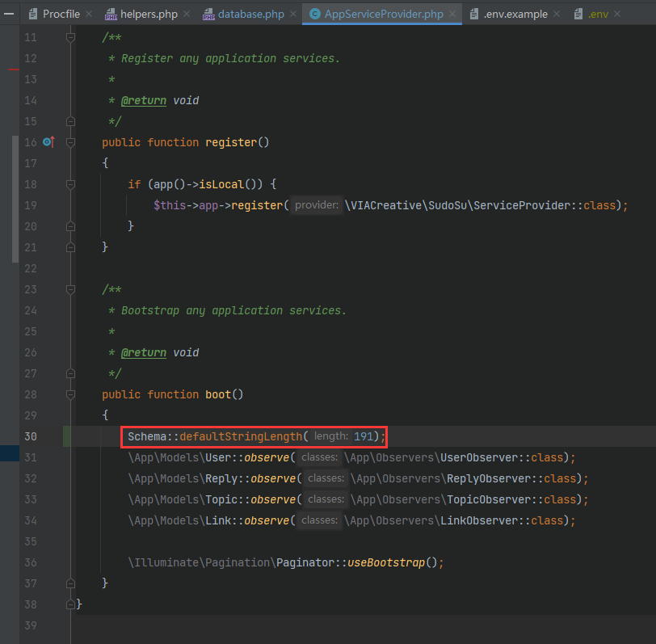Close the helpers.php tab
This screenshot has width=656, height=644.
point(186,15)
